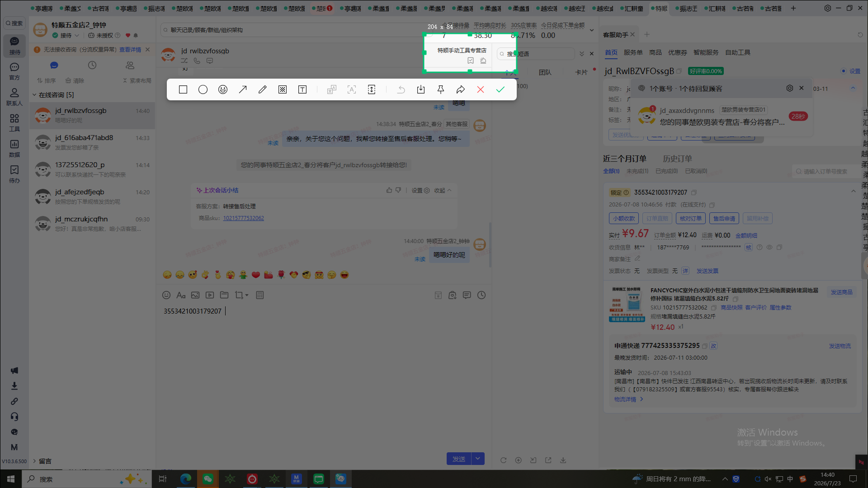
Task: Cancel the screenshot with the red X
Action: [481, 89]
